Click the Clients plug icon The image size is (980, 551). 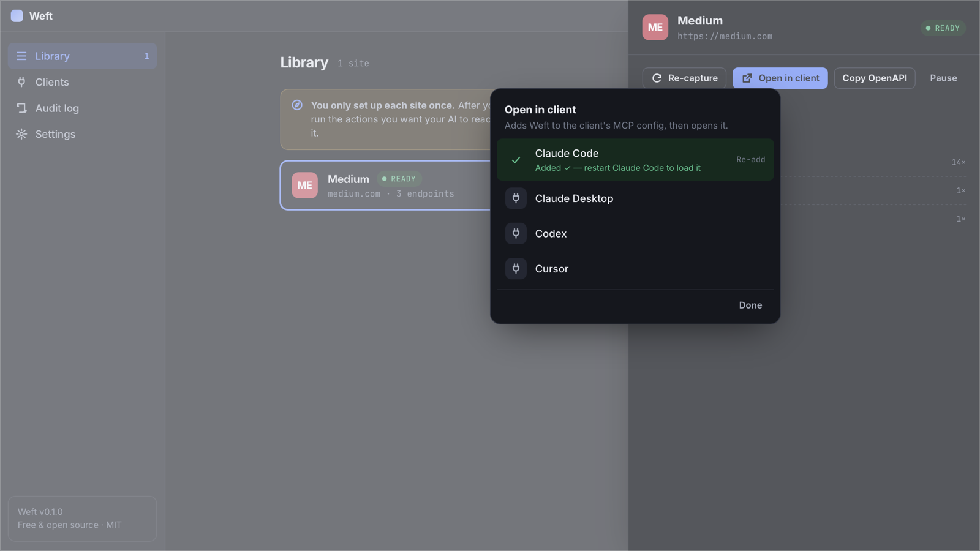point(21,82)
